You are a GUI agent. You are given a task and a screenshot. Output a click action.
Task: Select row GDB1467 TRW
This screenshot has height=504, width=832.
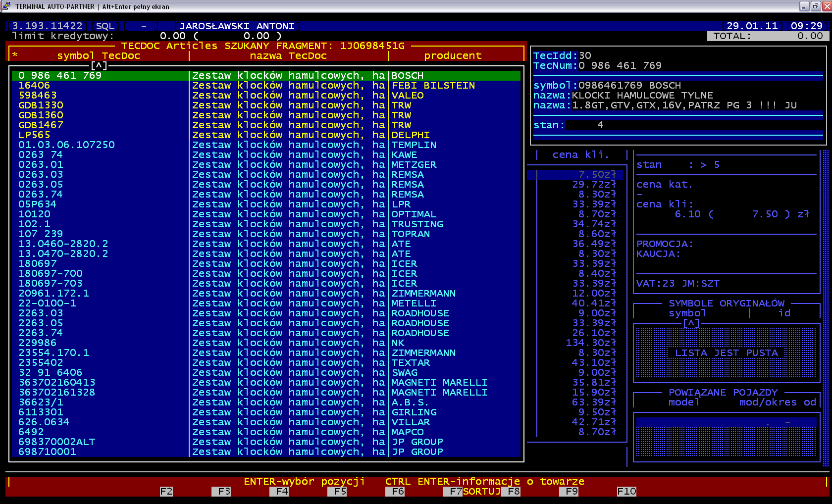coord(266,125)
